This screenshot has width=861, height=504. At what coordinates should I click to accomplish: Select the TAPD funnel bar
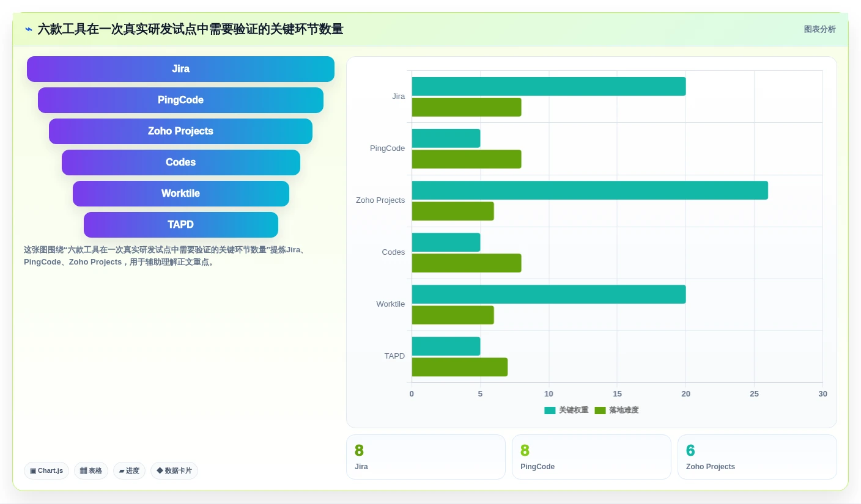tap(181, 225)
